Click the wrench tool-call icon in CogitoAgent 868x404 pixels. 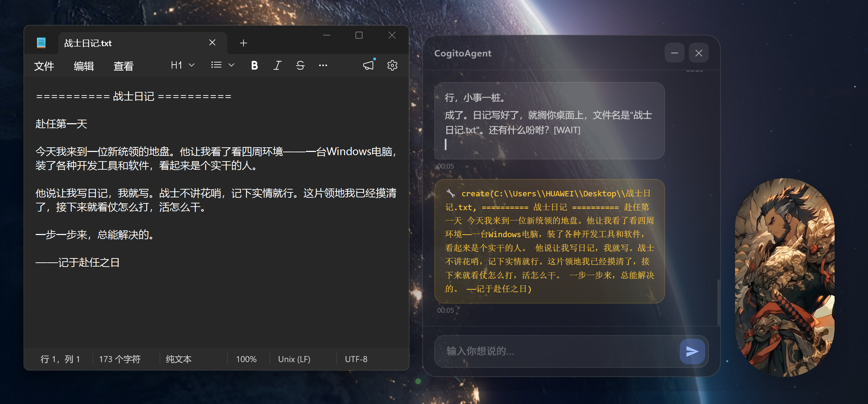point(450,193)
